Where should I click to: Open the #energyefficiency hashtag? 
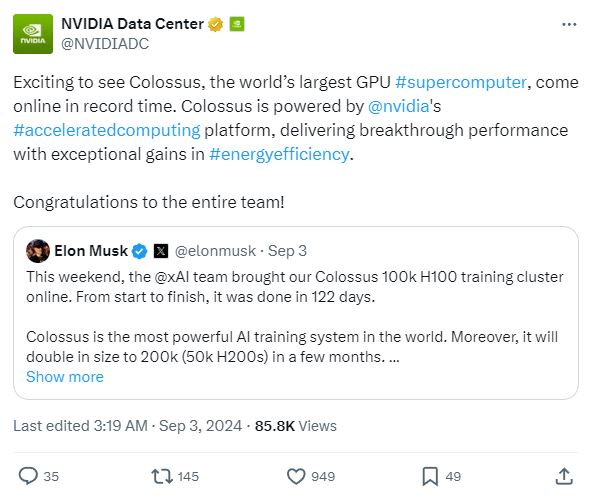279,154
